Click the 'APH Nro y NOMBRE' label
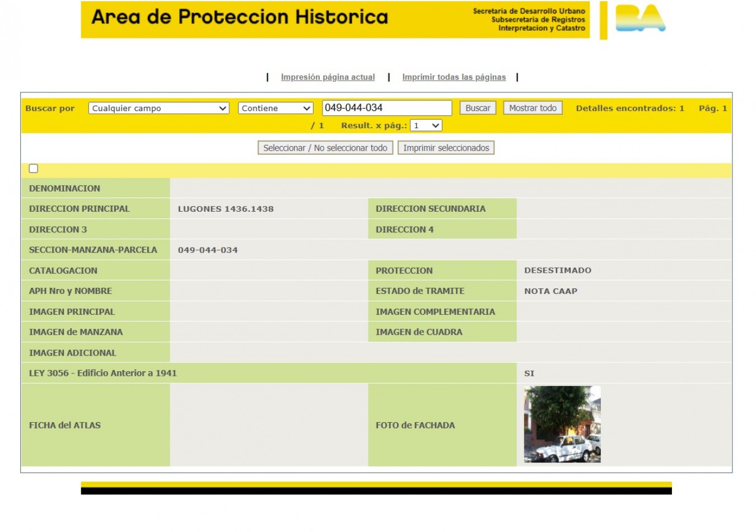The image size is (756, 532). [71, 291]
